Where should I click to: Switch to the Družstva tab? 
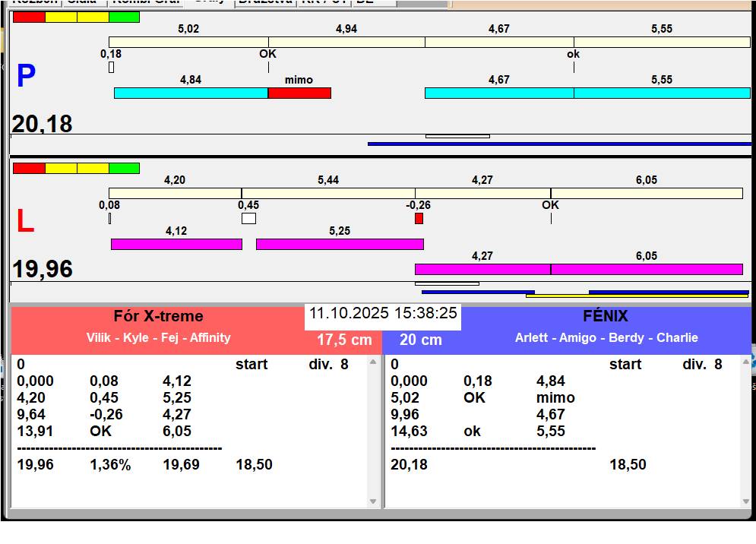(x=264, y=2)
